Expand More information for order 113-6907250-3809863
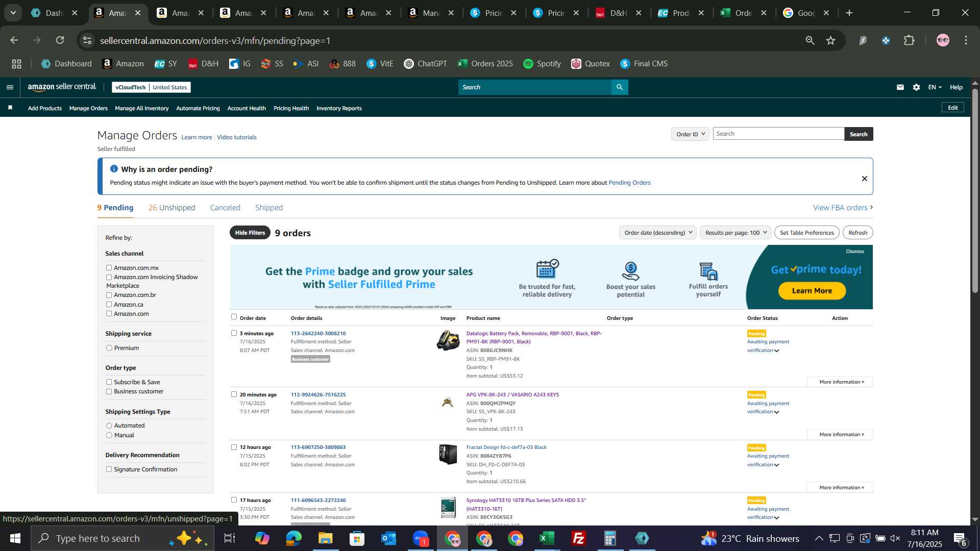 coord(840,488)
